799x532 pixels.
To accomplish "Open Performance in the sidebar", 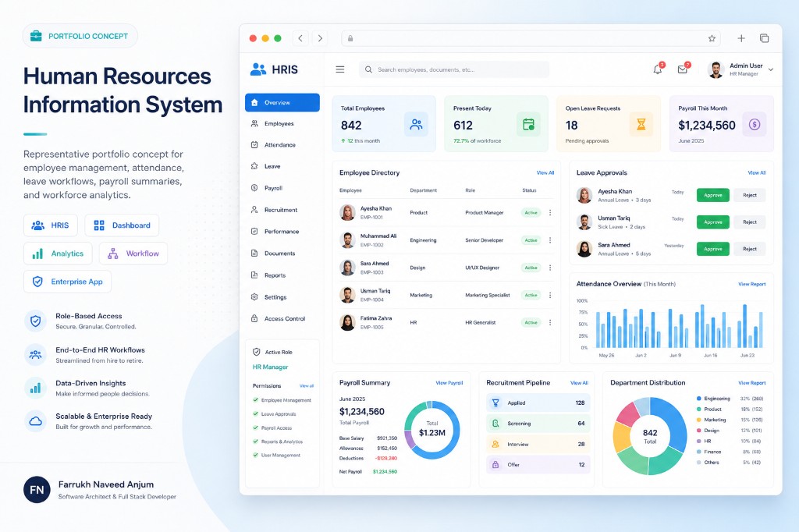I will [282, 232].
